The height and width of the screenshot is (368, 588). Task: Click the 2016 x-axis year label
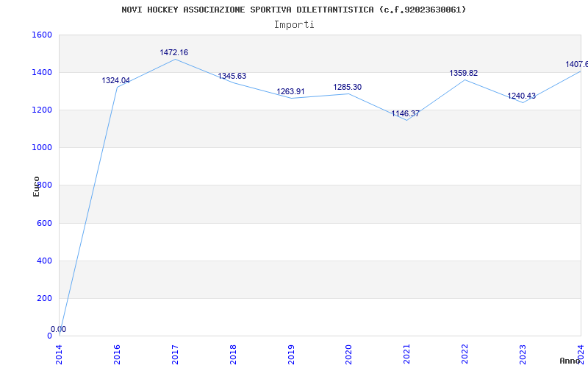(x=117, y=354)
